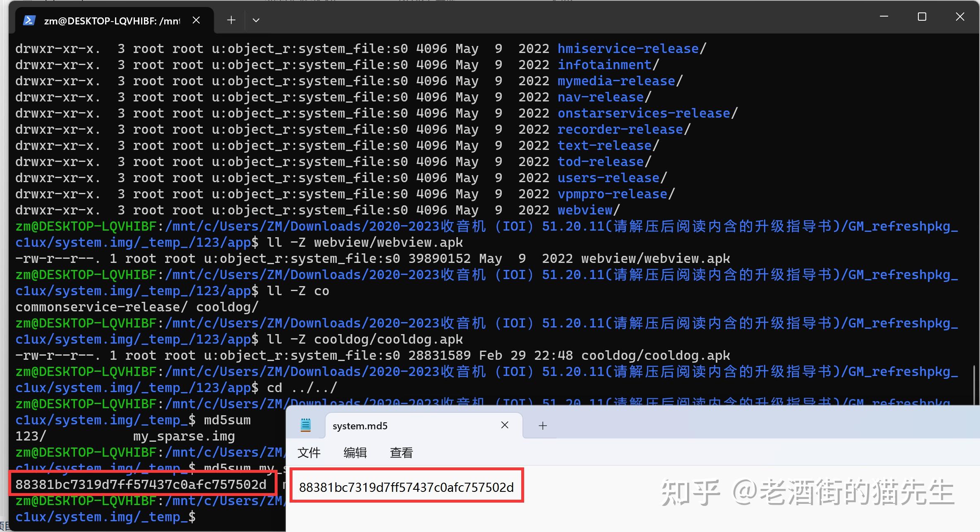Click the last terminal prompt line

[x=105, y=517]
